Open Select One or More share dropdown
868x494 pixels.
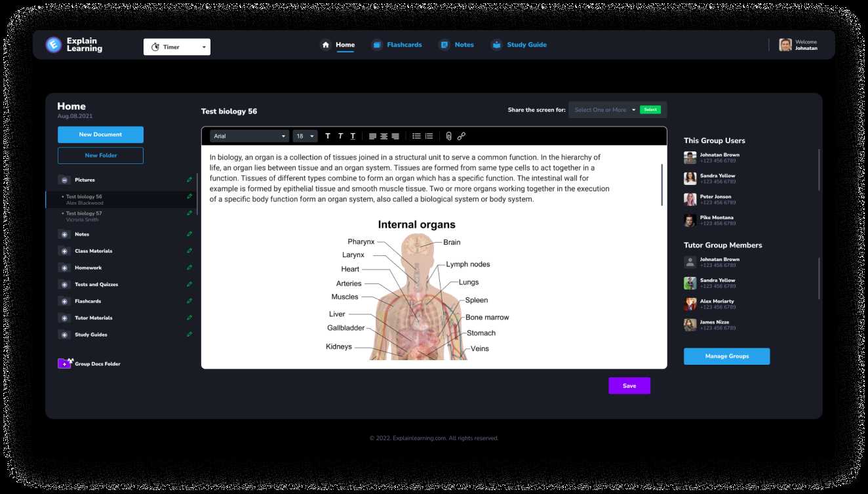[x=604, y=110]
